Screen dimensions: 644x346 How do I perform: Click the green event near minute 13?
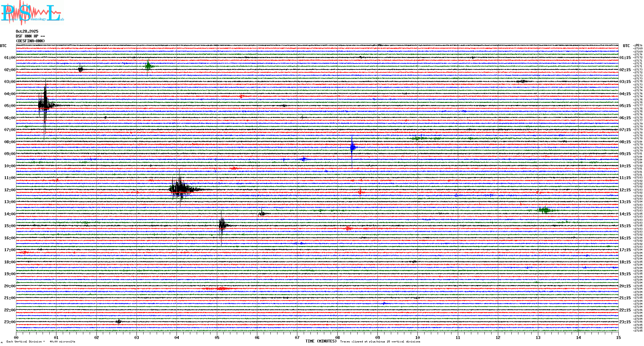545,210
